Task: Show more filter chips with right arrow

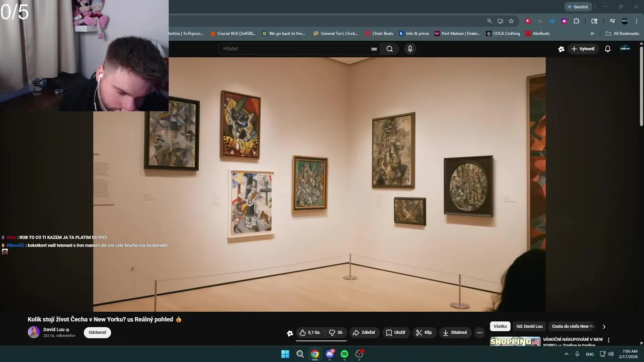Action: [x=604, y=326]
